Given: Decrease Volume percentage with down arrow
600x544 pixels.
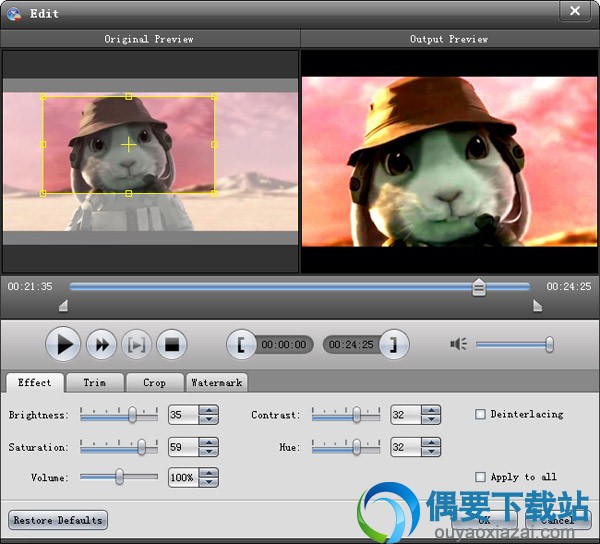Looking at the screenshot, I should point(209,482).
